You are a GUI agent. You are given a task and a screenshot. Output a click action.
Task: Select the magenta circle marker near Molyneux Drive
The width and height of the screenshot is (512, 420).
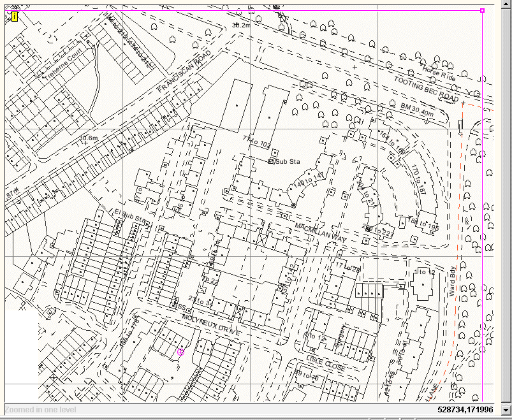click(x=180, y=352)
